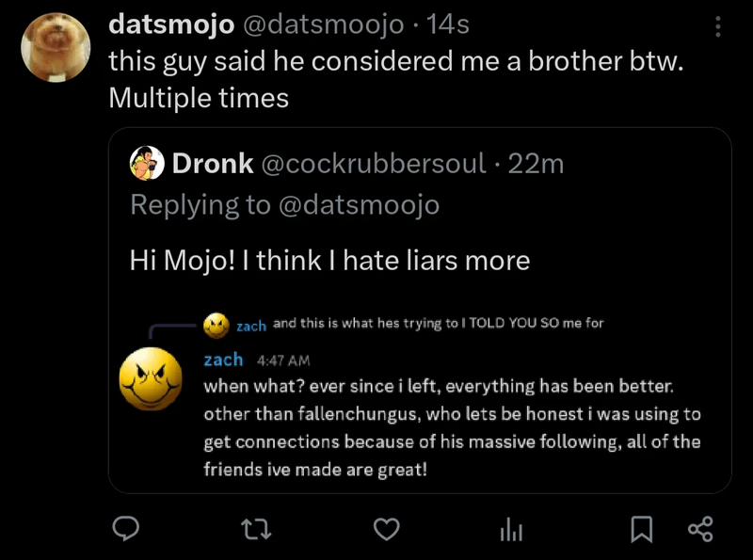Open the quoted tweet text "Hi Mojo!"
Image resolution: width=753 pixels, height=560 pixels.
tap(329, 260)
